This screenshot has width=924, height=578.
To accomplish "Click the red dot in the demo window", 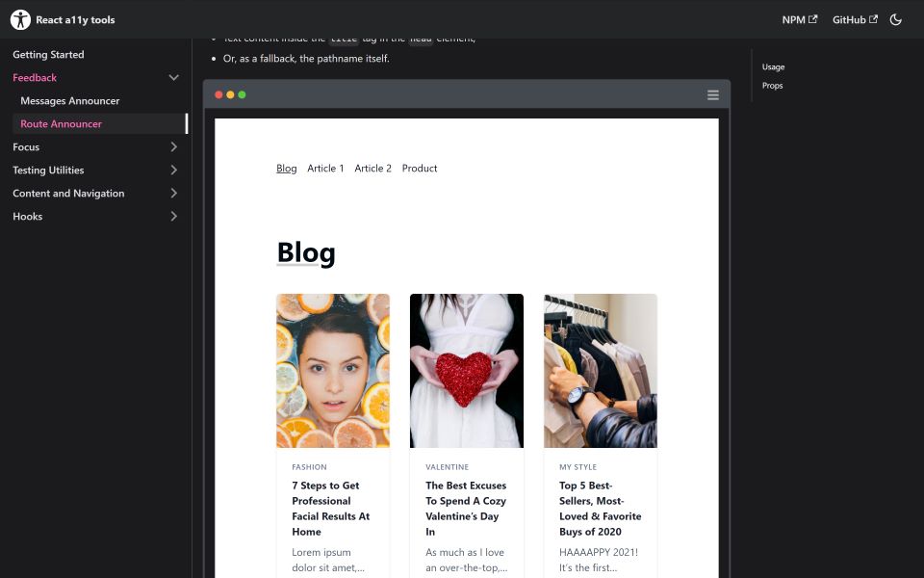I will click(x=218, y=94).
